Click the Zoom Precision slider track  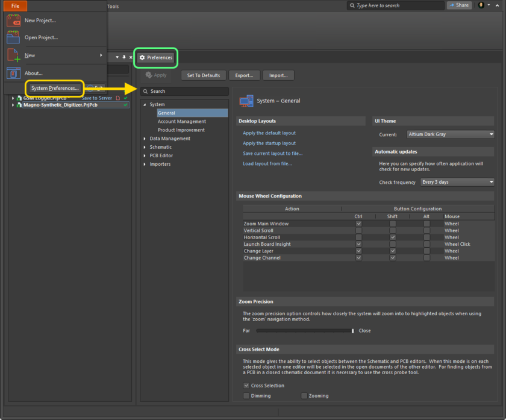304,331
